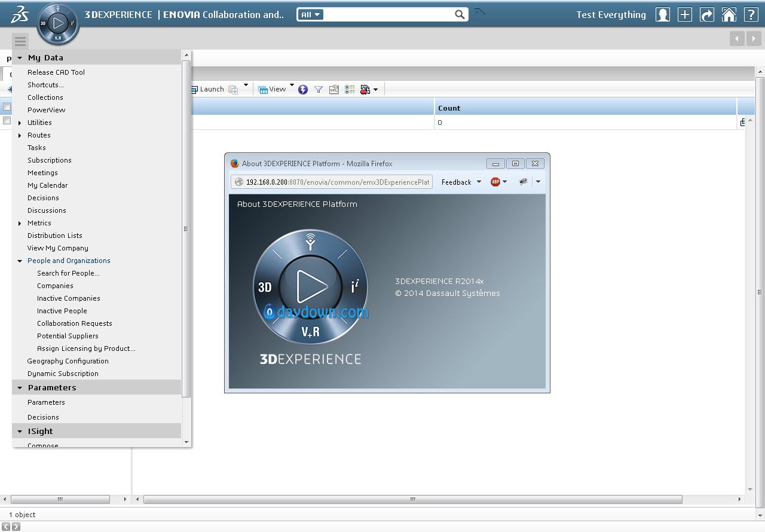Open the Feedback button in Firefox popup
This screenshot has height=532, width=765.
tap(460, 182)
